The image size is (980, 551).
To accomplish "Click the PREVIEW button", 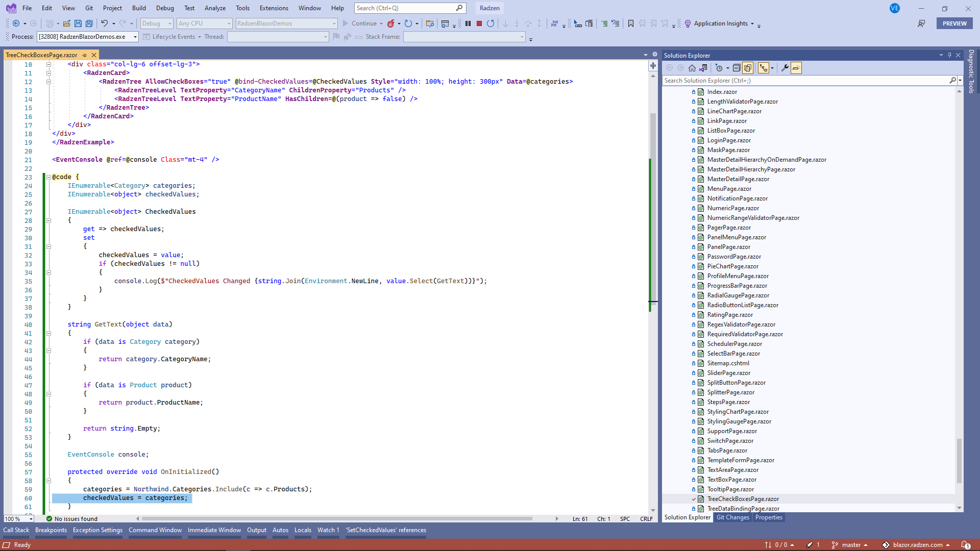I will pos(954,23).
